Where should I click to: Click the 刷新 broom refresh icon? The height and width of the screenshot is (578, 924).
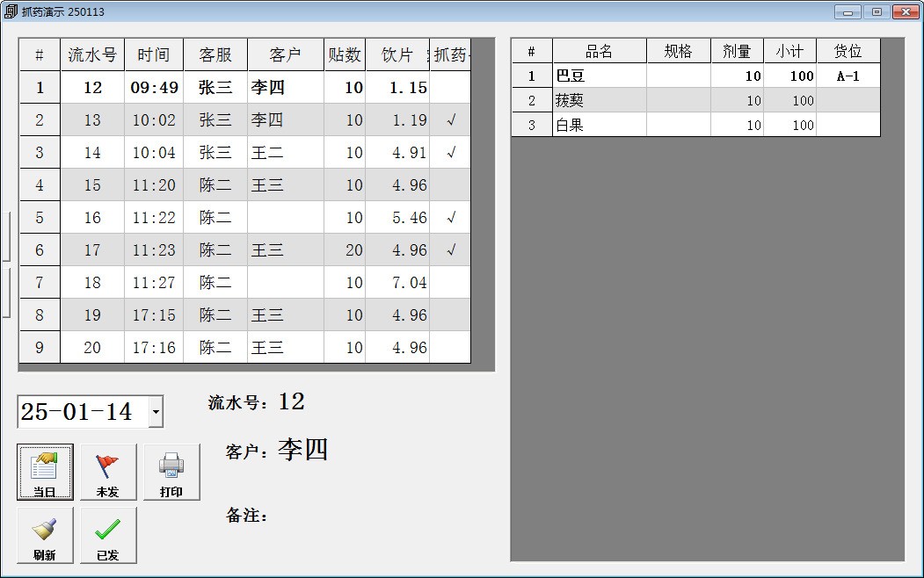(45, 535)
